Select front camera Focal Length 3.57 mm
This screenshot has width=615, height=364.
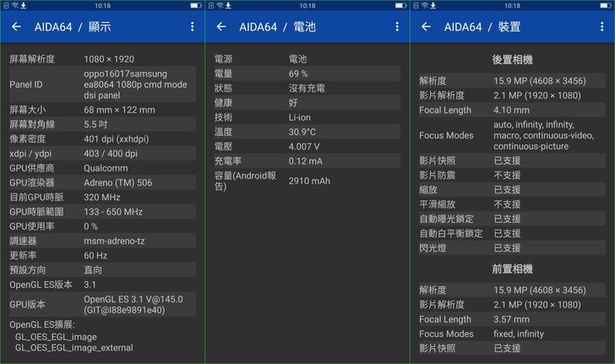pos(511,319)
